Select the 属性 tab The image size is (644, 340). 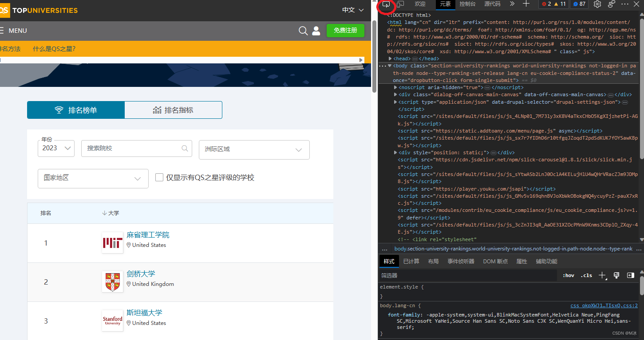point(522,262)
